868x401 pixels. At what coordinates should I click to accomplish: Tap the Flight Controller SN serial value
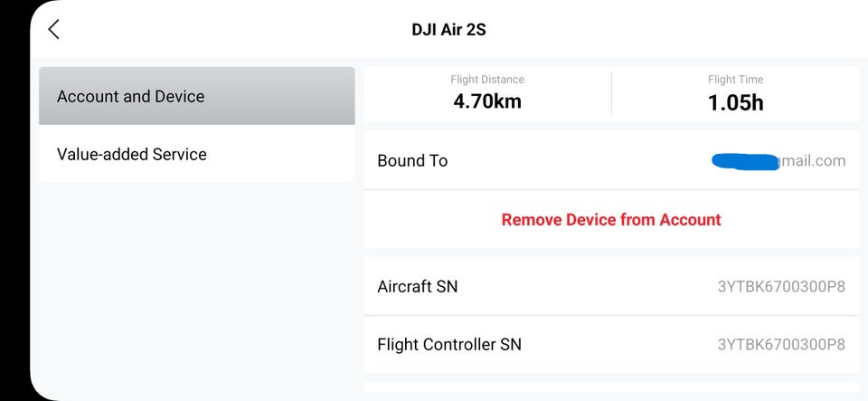[x=780, y=345]
